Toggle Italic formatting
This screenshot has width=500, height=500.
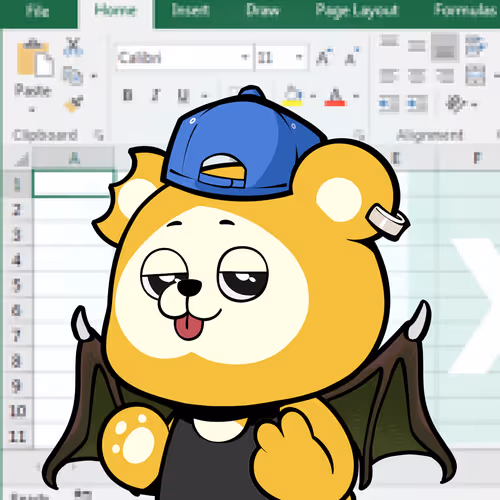click(x=156, y=95)
